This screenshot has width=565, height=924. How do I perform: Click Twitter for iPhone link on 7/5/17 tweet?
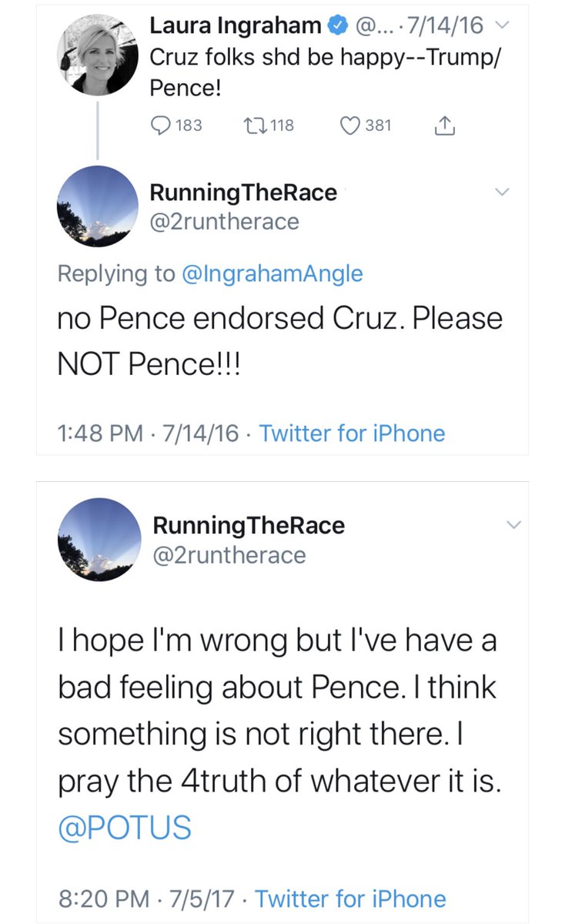click(x=350, y=899)
